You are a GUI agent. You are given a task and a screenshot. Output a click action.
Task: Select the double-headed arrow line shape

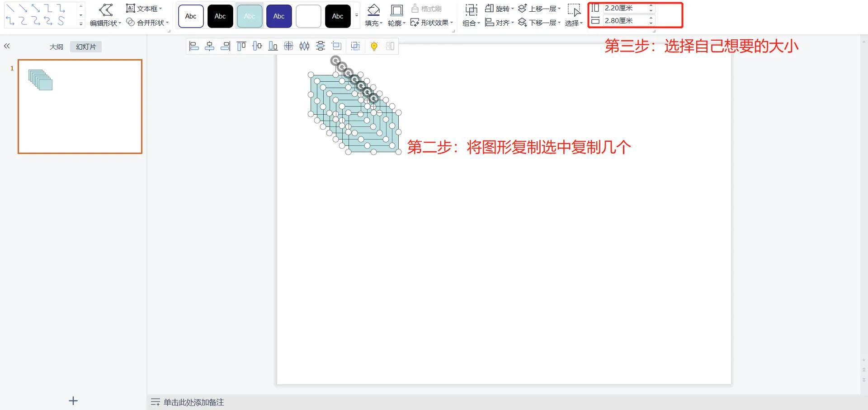coord(36,8)
